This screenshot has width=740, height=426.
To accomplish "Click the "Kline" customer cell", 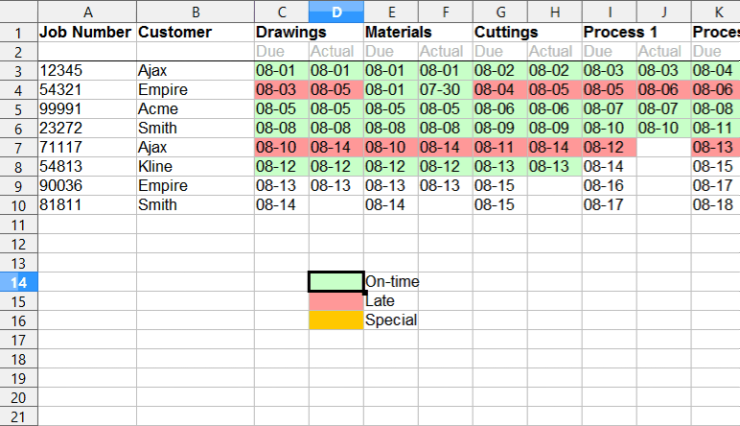I will click(194, 166).
